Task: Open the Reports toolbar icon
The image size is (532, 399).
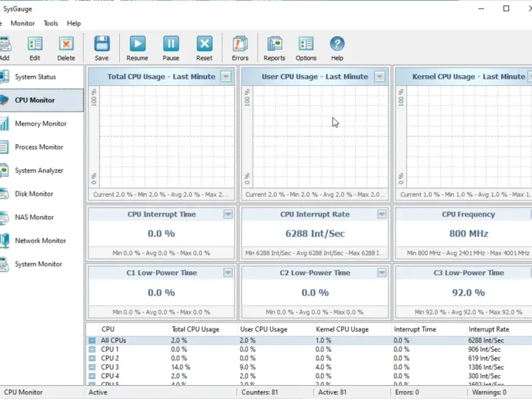Action: (275, 44)
